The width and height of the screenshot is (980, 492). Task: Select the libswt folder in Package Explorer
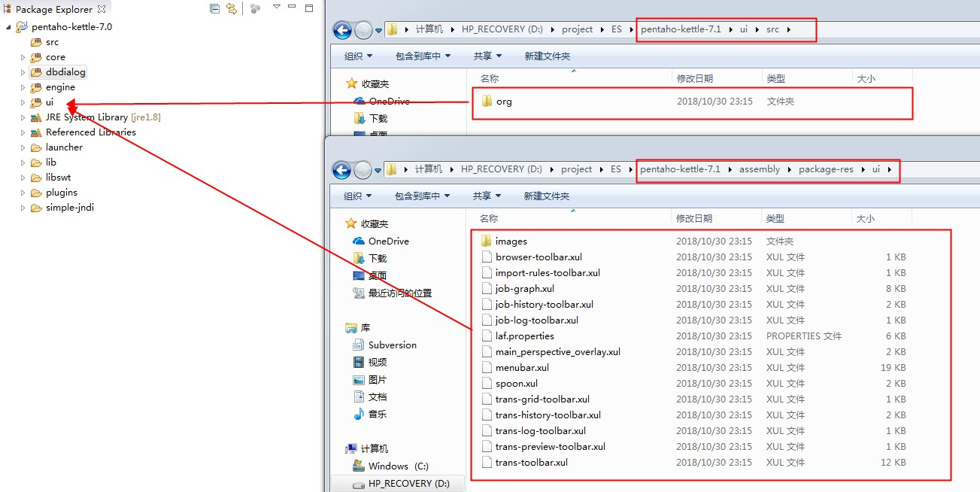[59, 178]
